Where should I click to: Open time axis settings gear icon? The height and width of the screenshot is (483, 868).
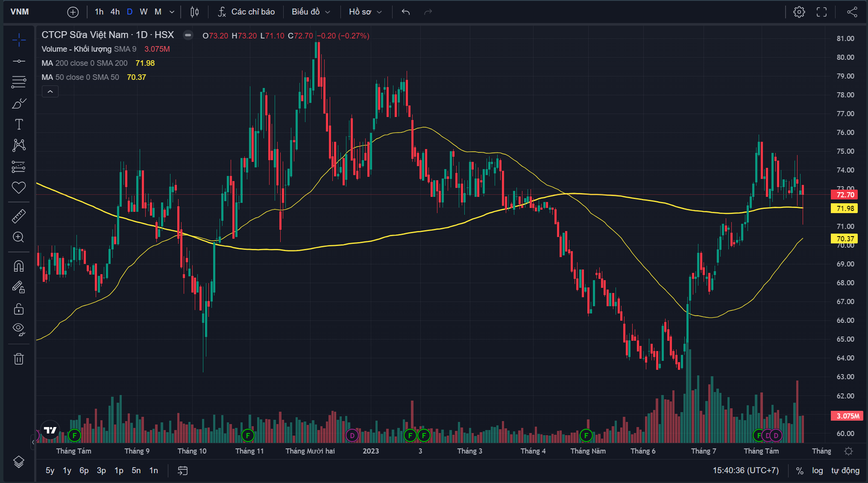tap(849, 451)
